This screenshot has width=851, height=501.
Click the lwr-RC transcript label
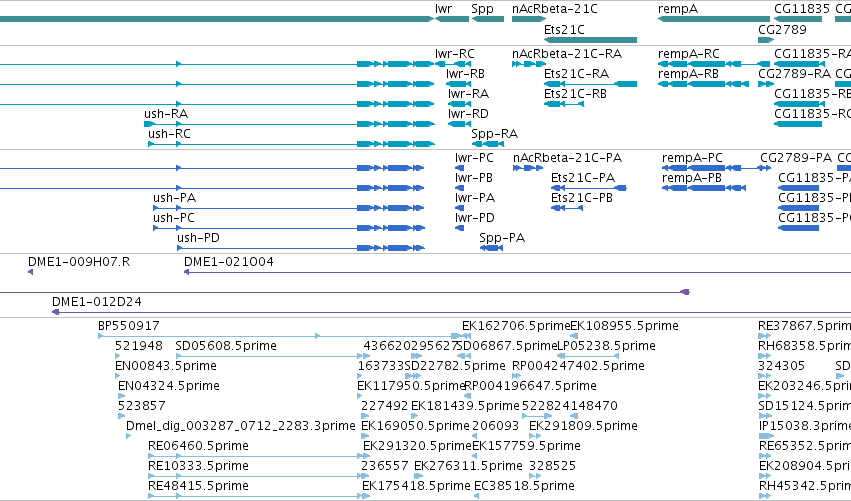pos(455,54)
